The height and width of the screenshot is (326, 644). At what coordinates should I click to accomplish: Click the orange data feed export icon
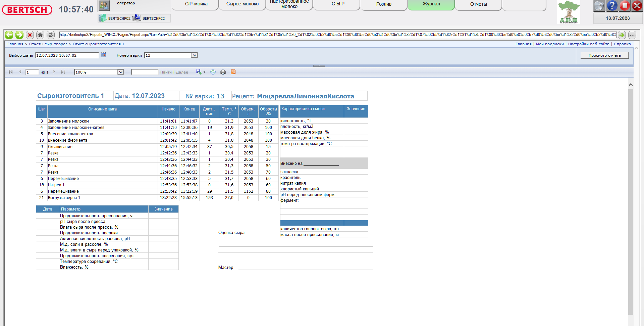tap(233, 72)
